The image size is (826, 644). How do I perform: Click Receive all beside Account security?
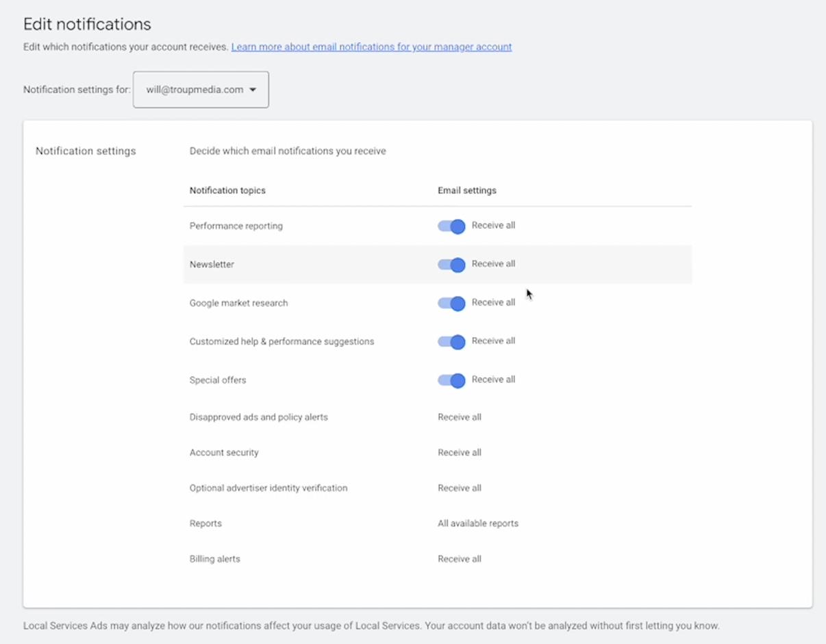[460, 453]
